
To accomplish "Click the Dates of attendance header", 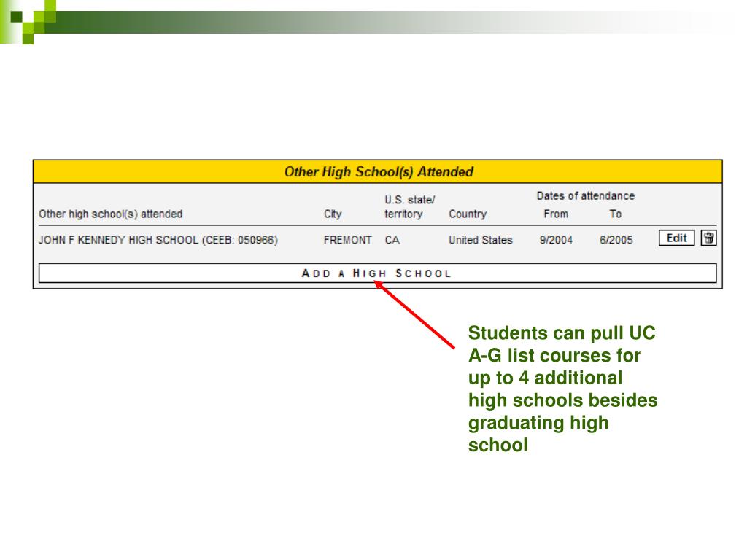I will click(585, 196).
